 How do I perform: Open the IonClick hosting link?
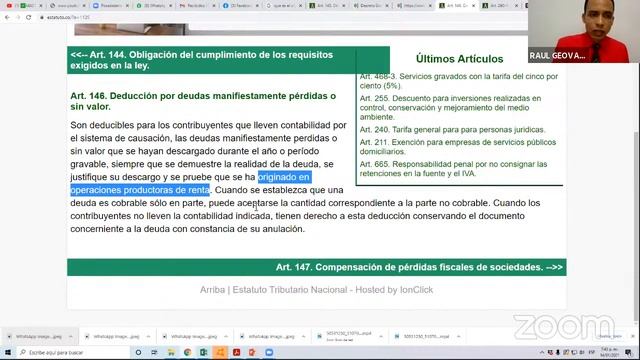416,290
